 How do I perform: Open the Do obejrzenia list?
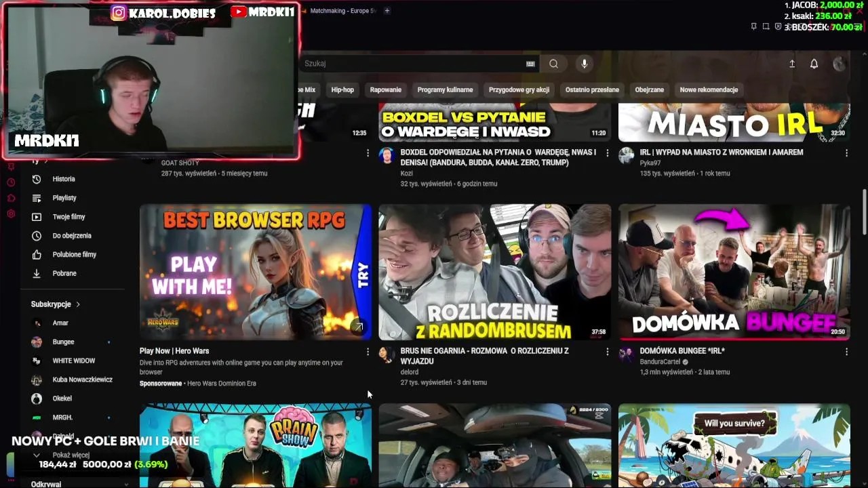click(73, 236)
